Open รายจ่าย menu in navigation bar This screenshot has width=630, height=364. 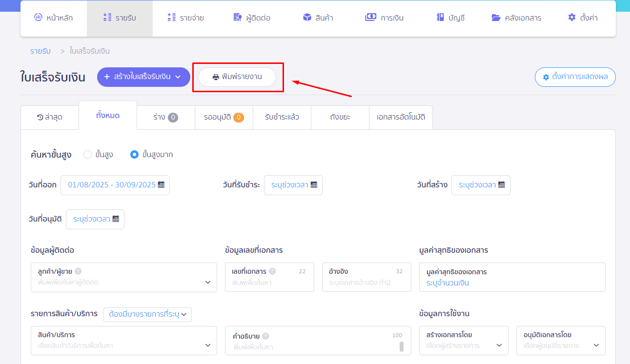[185, 18]
